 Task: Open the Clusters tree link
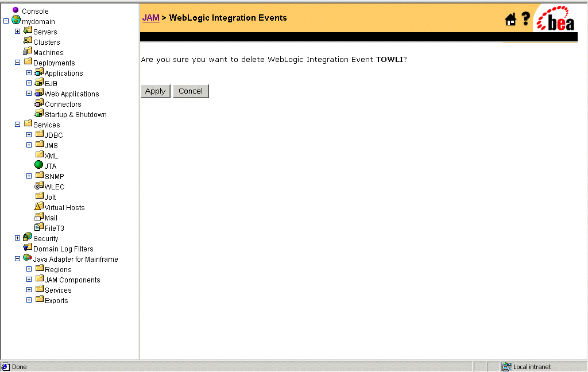47,42
